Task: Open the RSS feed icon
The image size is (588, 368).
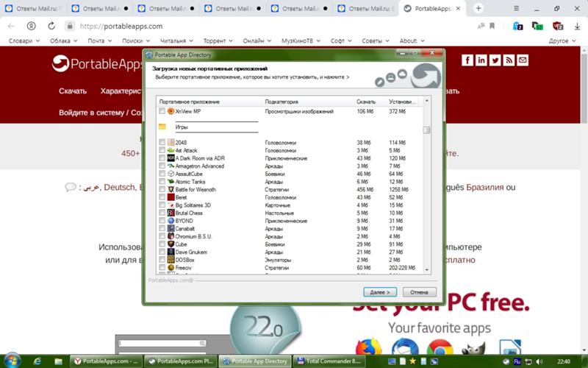Action: pos(509,60)
